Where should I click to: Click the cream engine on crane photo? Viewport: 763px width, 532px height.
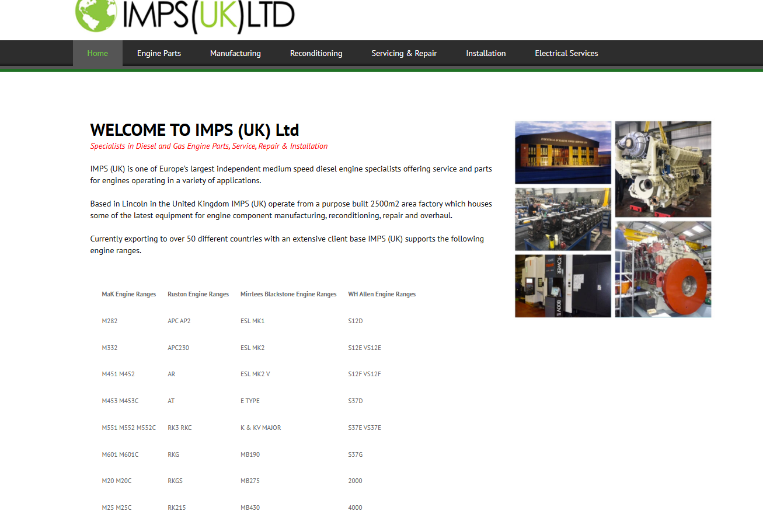pyautogui.click(x=663, y=169)
